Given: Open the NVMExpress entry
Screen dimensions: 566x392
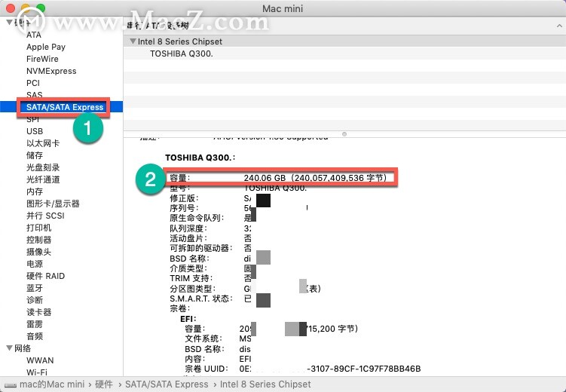Looking at the screenshot, I should click(51, 71).
